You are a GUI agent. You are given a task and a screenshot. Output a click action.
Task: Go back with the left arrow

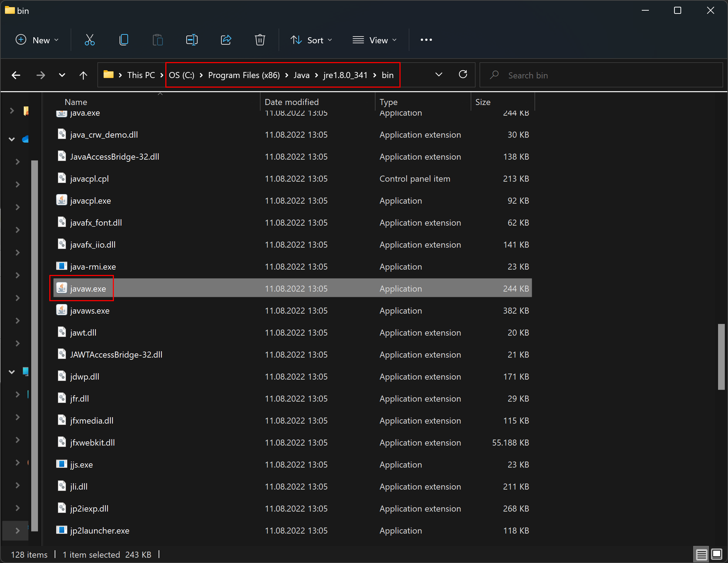coord(16,75)
